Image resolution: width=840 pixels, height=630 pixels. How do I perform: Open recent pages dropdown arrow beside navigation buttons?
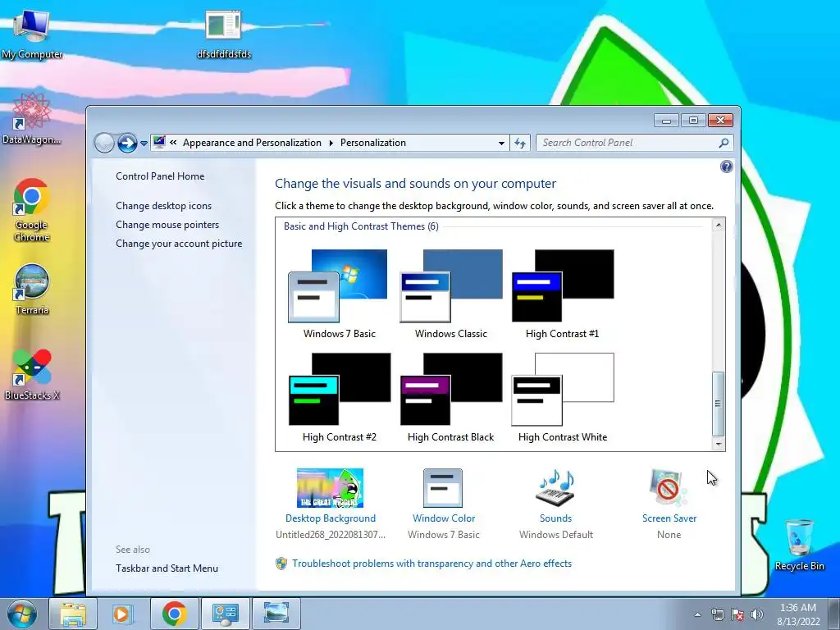point(144,144)
